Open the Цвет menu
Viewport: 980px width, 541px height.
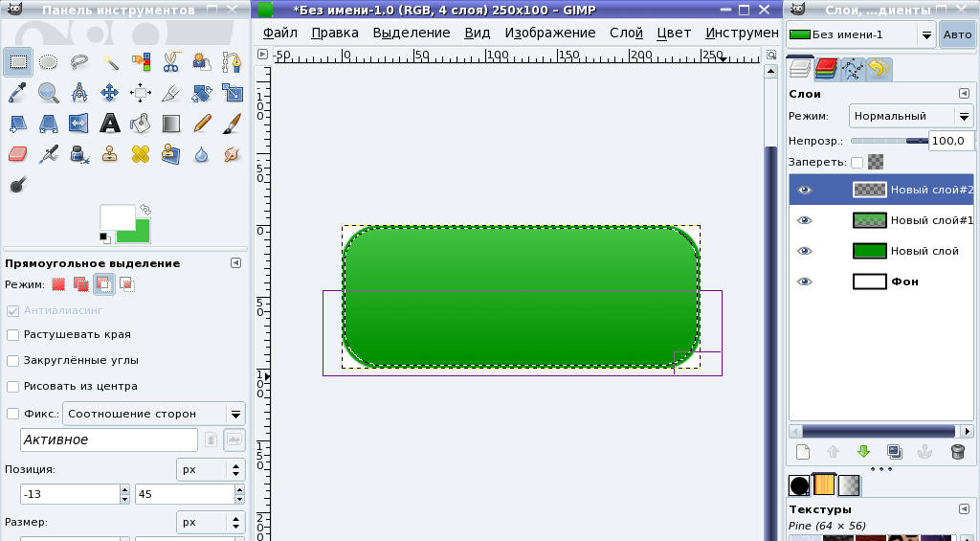click(x=674, y=33)
